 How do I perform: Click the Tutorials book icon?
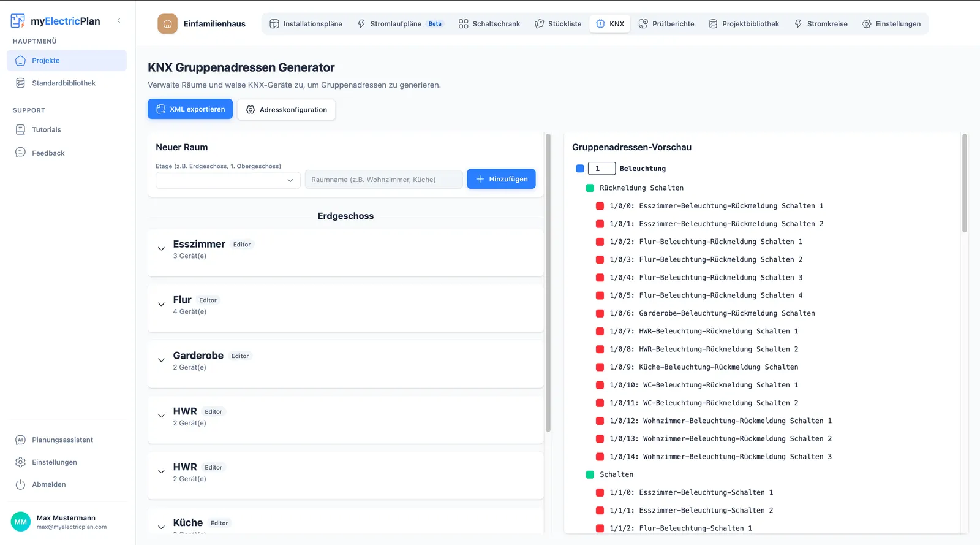coord(20,129)
